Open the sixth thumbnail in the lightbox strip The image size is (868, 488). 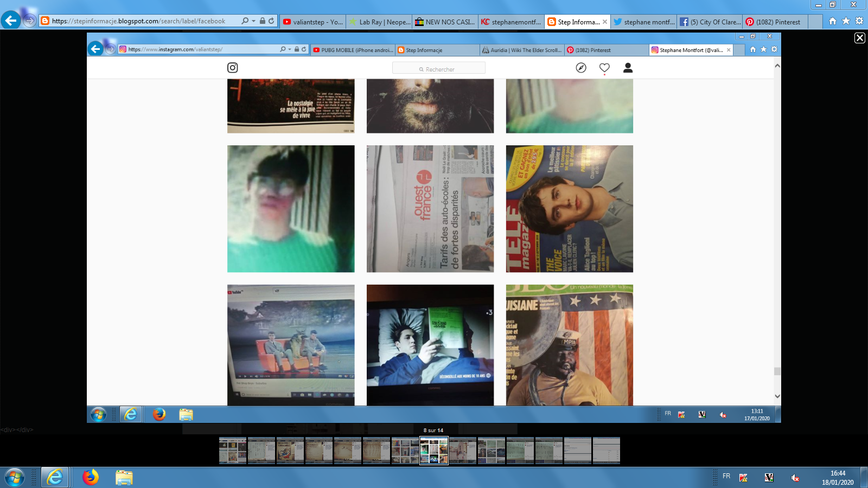coord(376,451)
